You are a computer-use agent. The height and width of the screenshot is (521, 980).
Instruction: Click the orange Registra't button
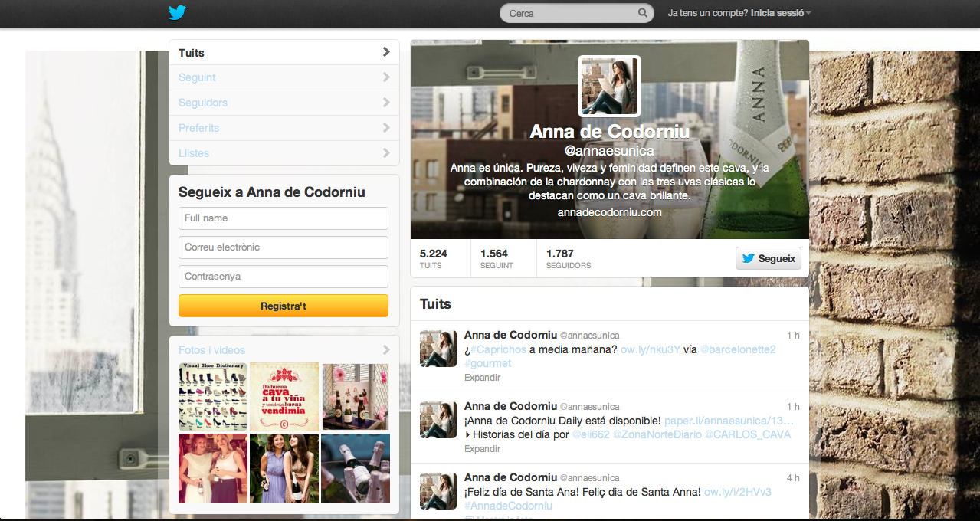click(284, 306)
